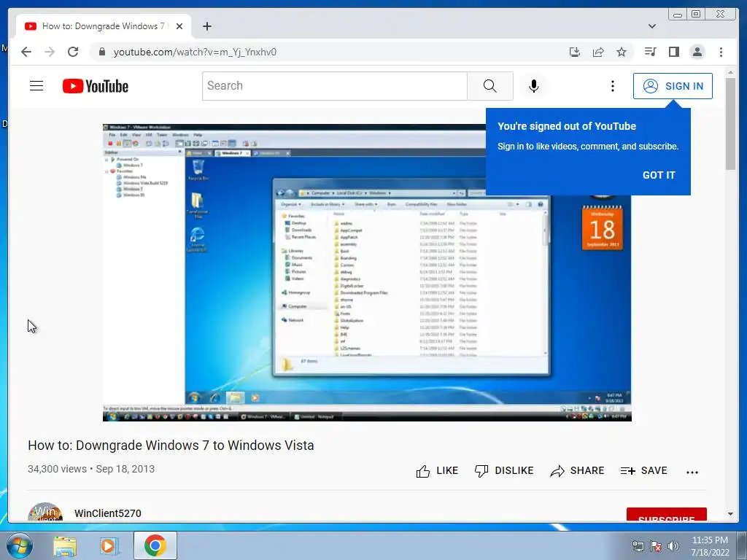Screen dimensions: 747x560
Task: Click the SIGN IN button
Action: click(x=673, y=86)
